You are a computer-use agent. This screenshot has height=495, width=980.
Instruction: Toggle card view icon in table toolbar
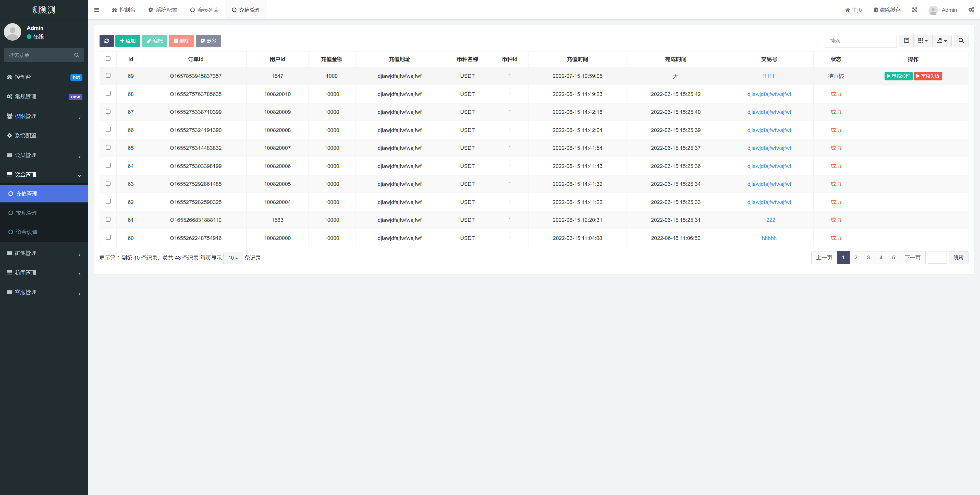click(x=906, y=41)
